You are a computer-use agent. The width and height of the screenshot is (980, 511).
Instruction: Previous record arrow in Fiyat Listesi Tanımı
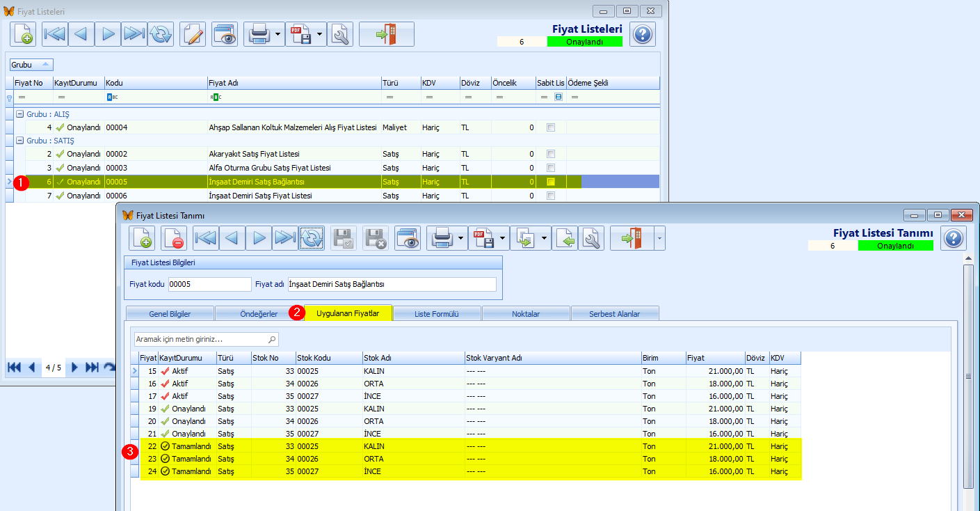click(232, 238)
